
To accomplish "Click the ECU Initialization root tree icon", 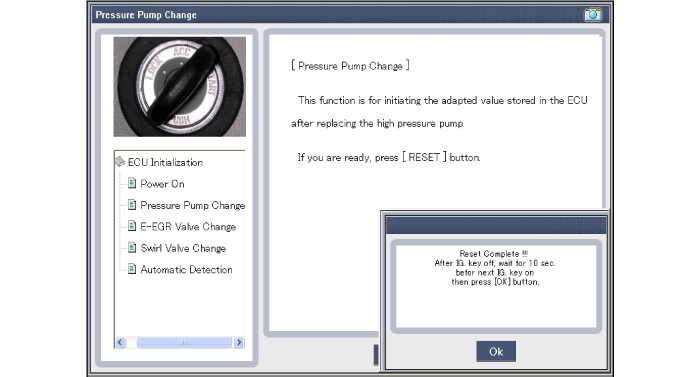I will pyautogui.click(x=120, y=162).
